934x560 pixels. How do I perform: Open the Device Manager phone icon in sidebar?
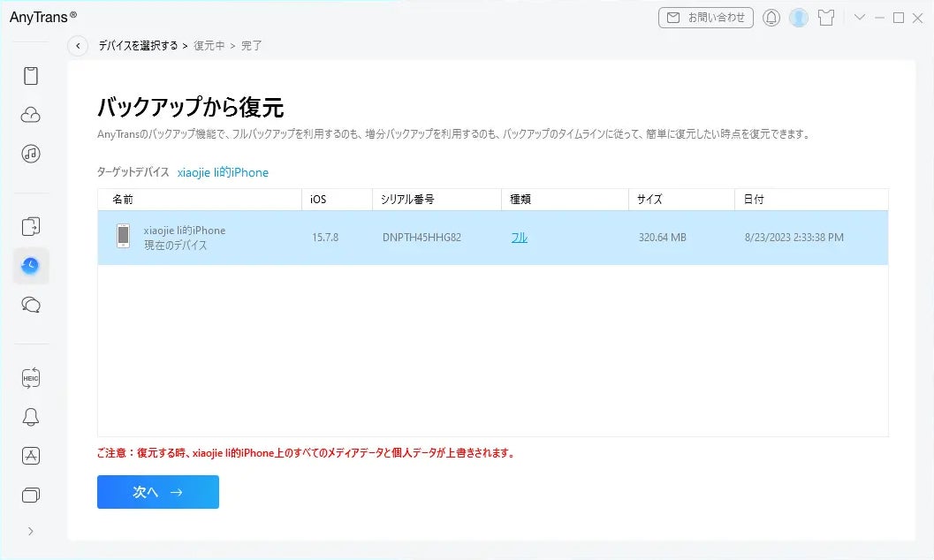click(31, 76)
